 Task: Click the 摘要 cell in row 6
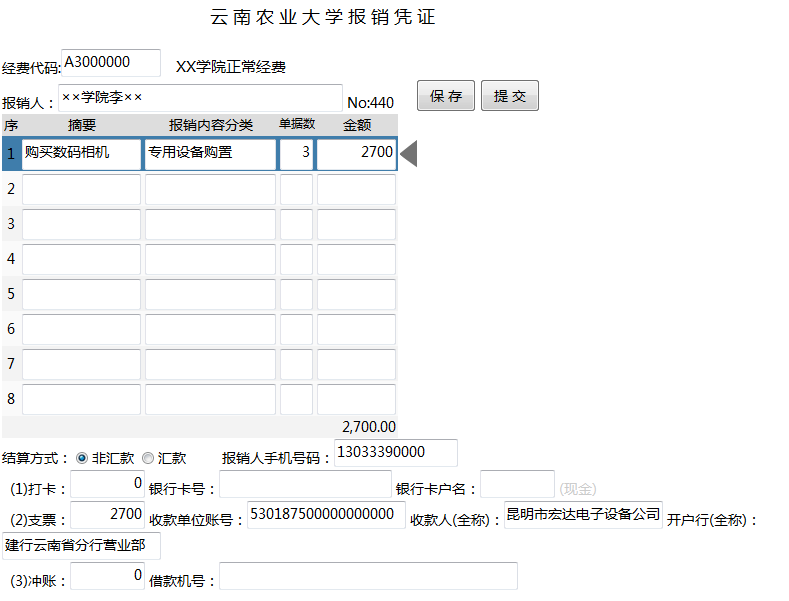pyautogui.click(x=81, y=329)
